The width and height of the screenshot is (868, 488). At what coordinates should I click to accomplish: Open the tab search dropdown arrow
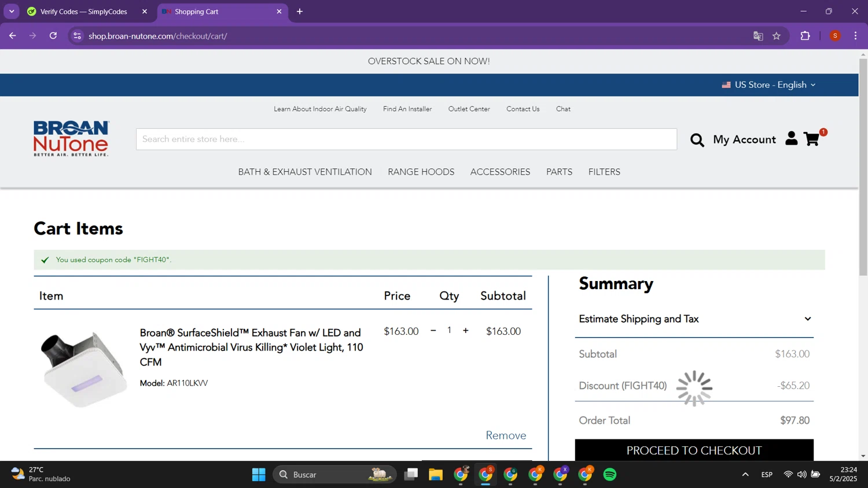click(x=12, y=12)
